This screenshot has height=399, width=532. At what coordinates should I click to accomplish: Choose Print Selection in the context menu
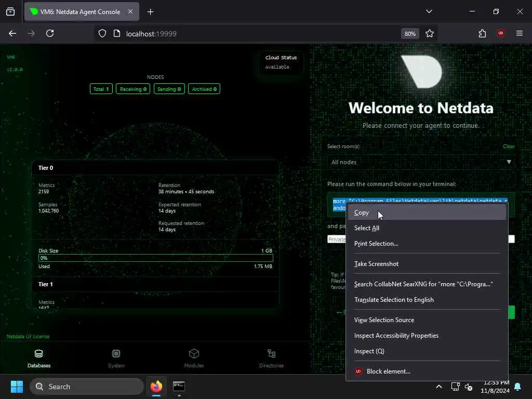click(427, 244)
